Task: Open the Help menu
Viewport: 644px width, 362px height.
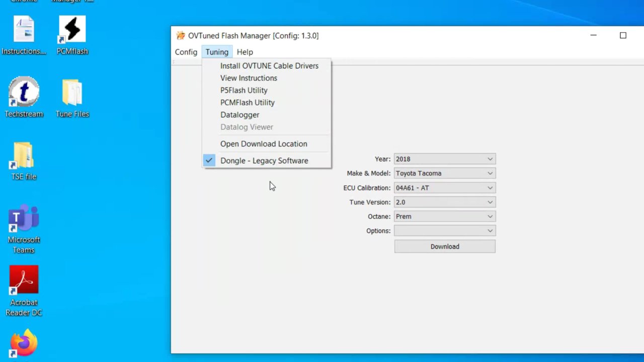Action: [245, 52]
